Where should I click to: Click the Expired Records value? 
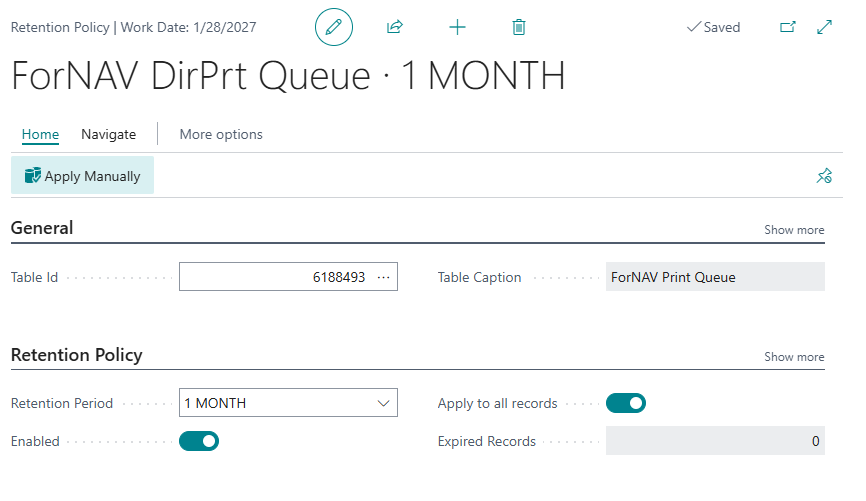tap(715, 441)
